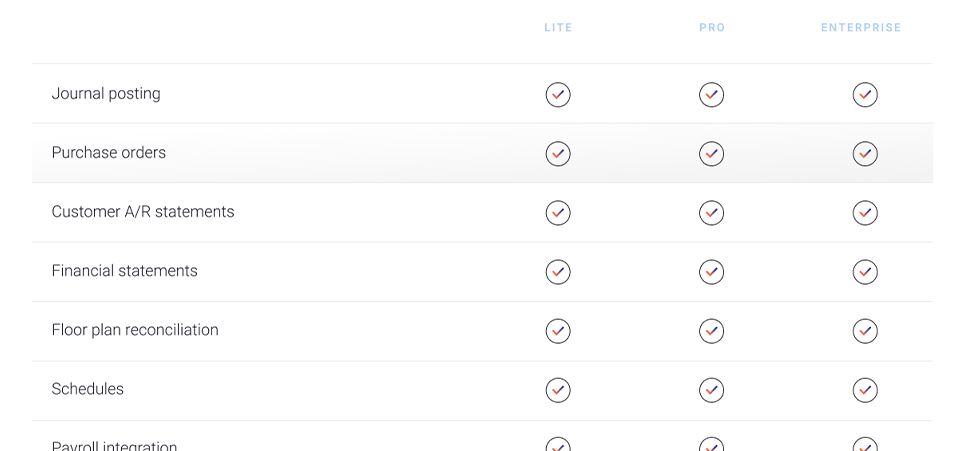
Task: Click the Pro checkmark for Financial statements
Action: tap(711, 272)
